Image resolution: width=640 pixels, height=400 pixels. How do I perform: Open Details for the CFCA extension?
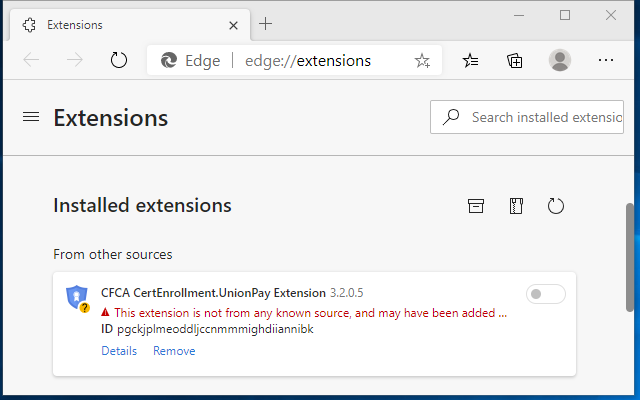click(x=118, y=351)
